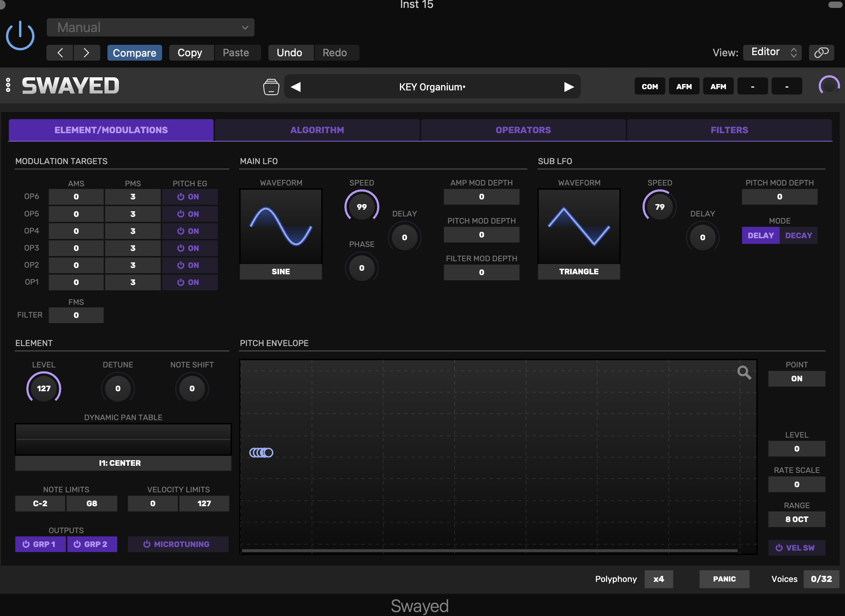The image size is (845, 616).
Task: Open the preset library bucket icon
Action: tap(271, 87)
